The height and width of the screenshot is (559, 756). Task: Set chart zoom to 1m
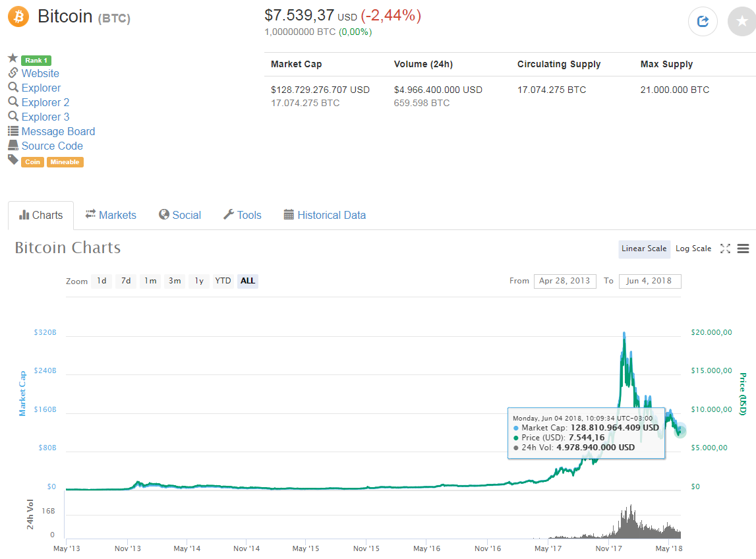click(x=150, y=281)
